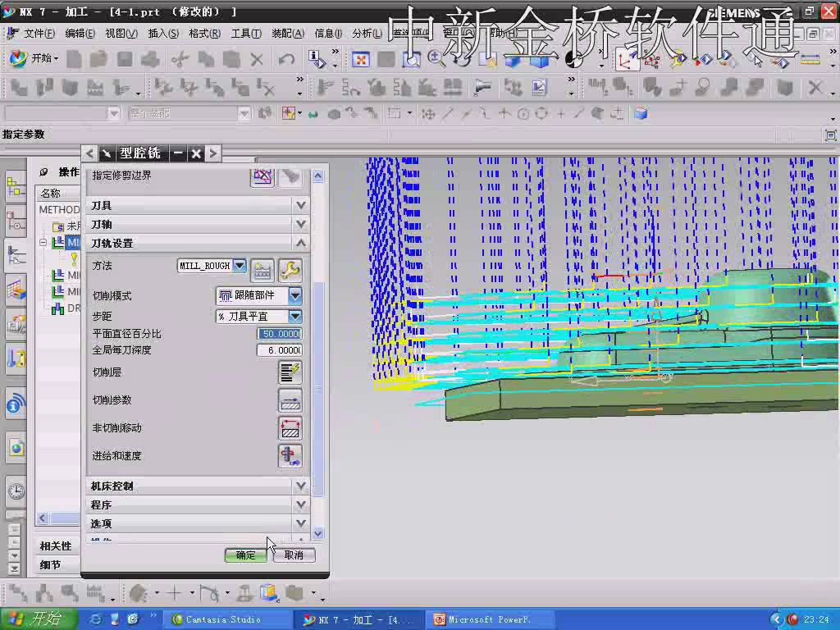
Task: Click the fullscreen icon at right of prompt bar
Action: (830, 135)
